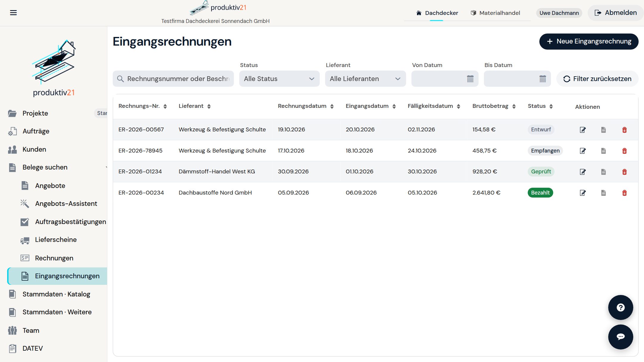Click Filter zurücksetzen
Viewport: 644px width, 362px height.
(x=597, y=79)
